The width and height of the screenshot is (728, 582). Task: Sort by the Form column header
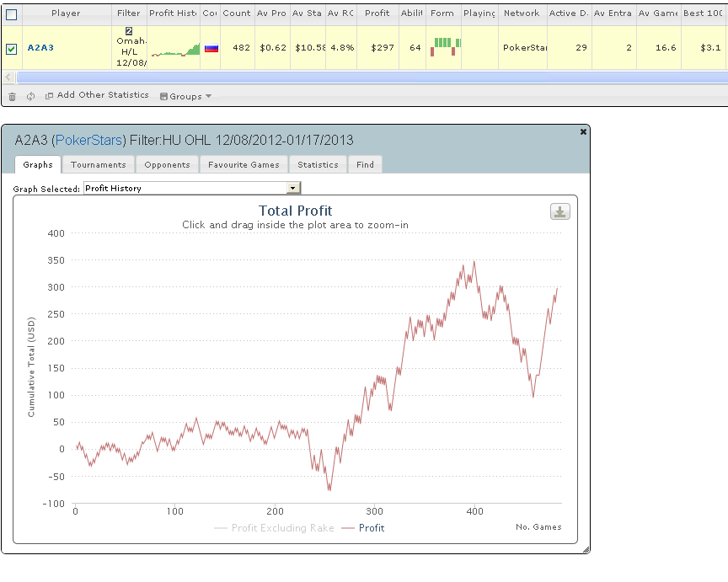tap(442, 13)
